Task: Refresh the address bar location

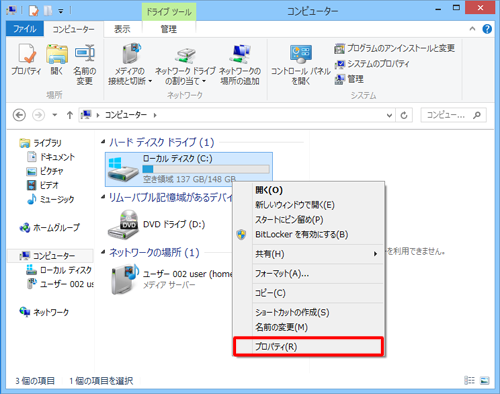Action: pos(404,115)
